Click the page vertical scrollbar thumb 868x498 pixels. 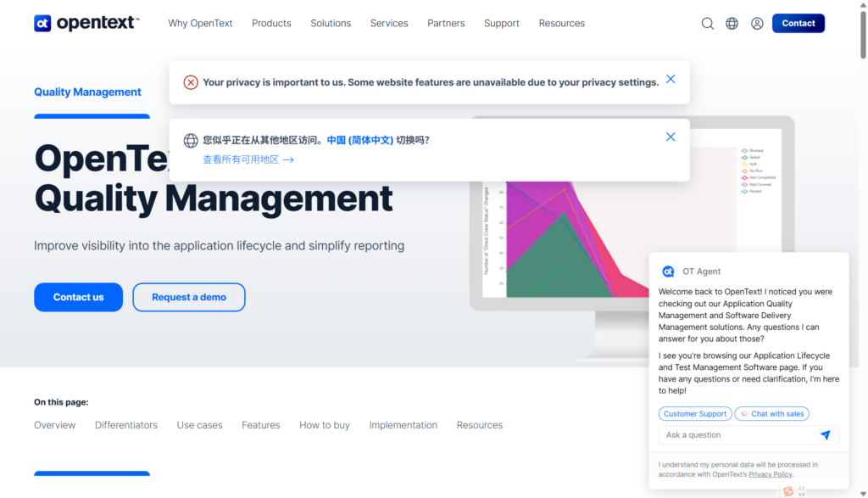(863, 34)
